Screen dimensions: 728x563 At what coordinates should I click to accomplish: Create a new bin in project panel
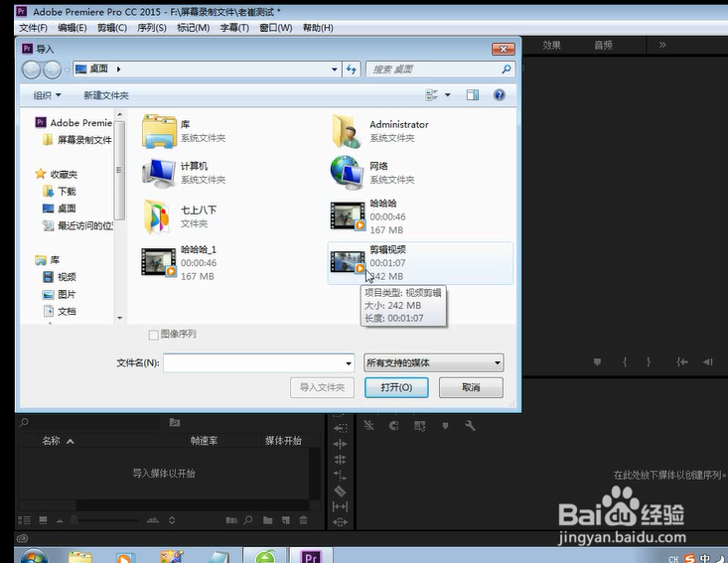267,520
